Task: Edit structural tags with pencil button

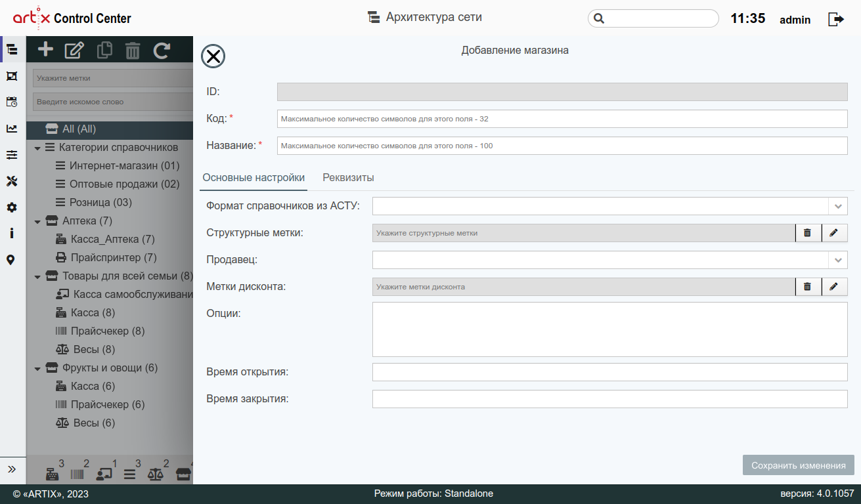Action: tap(834, 233)
